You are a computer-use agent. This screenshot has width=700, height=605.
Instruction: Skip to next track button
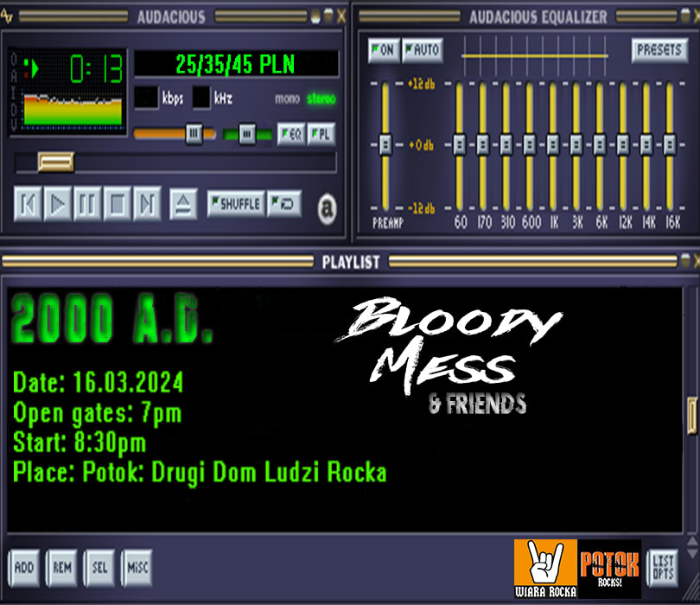coord(147,204)
